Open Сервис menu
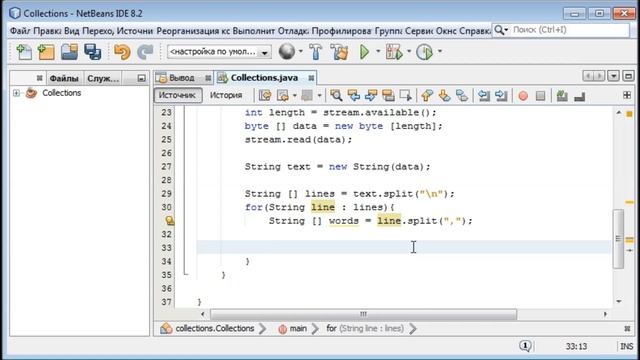Image resolution: width=640 pixels, height=360 pixels. [420, 31]
